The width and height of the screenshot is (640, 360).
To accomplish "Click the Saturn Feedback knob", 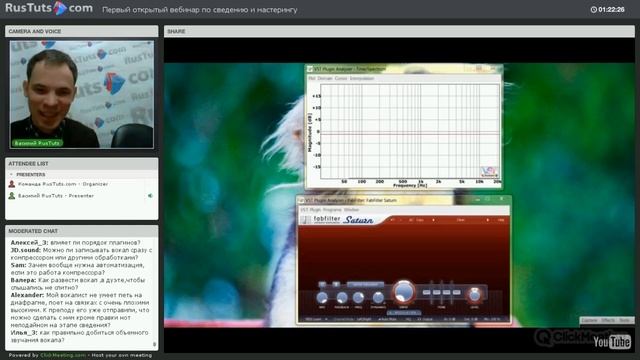I will 342,298.
